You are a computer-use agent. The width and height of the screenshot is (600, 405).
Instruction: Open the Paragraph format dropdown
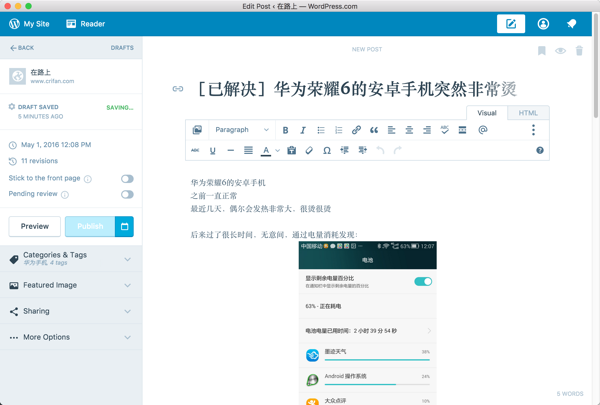click(x=242, y=130)
